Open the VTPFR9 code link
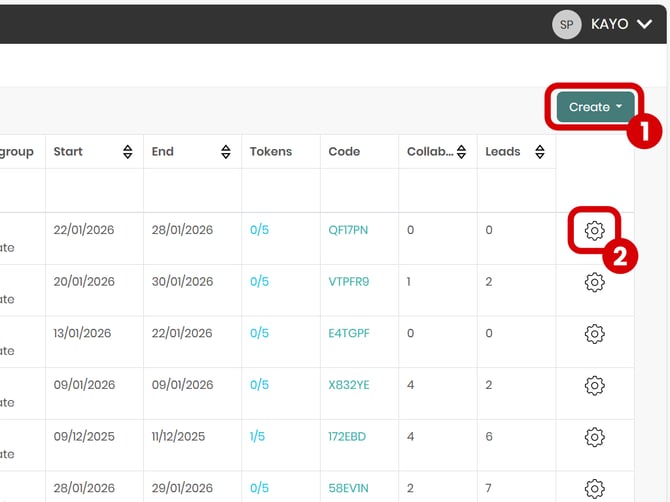The height and width of the screenshot is (502, 670). pyautogui.click(x=349, y=282)
